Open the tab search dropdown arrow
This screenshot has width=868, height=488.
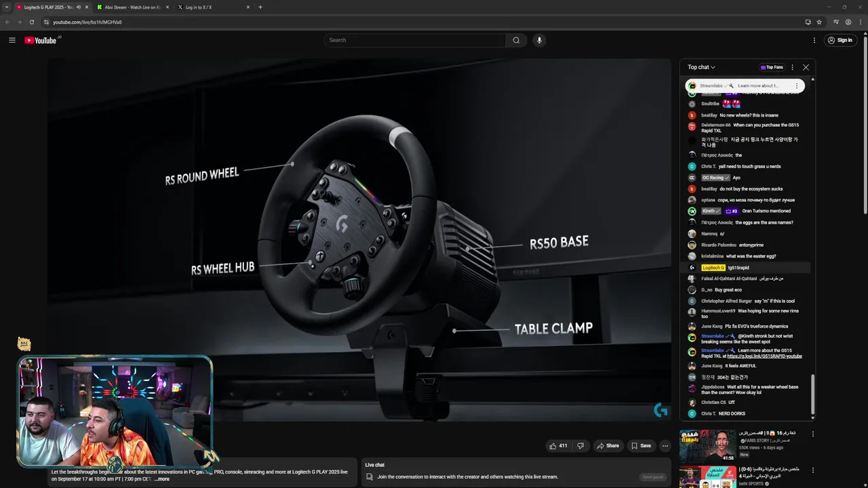(6, 7)
